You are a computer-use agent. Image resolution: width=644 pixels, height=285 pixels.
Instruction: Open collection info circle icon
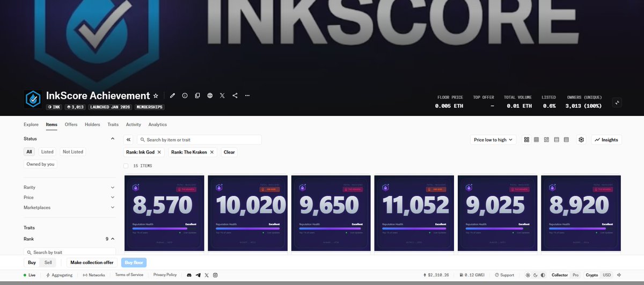[185, 96]
